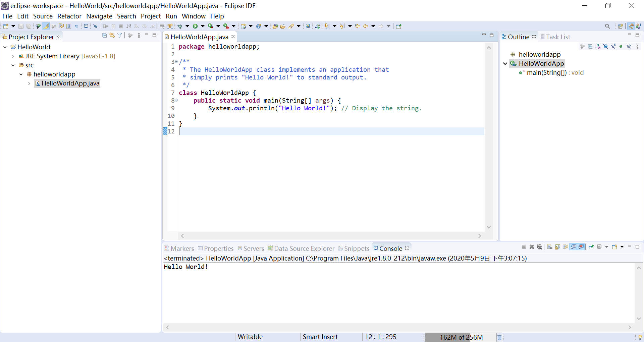Open the Refactor menu

(x=69, y=16)
